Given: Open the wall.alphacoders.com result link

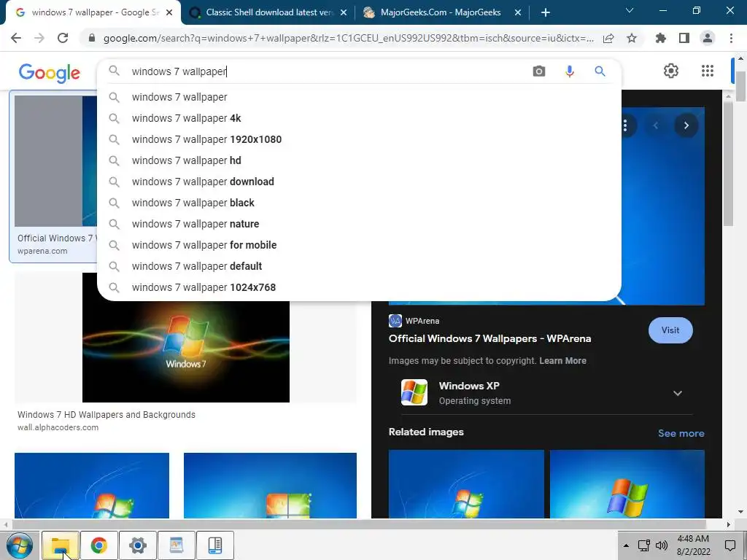Looking at the screenshot, I should tap(58, 427).
